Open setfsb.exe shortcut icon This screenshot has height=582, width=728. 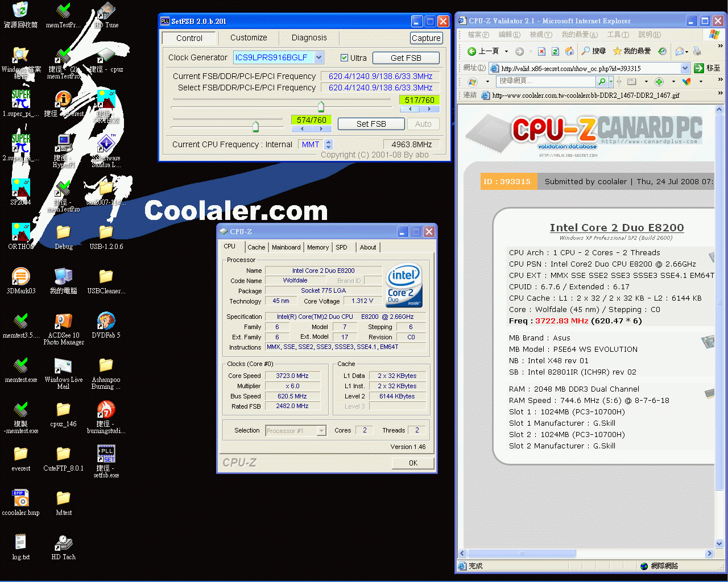106,455
